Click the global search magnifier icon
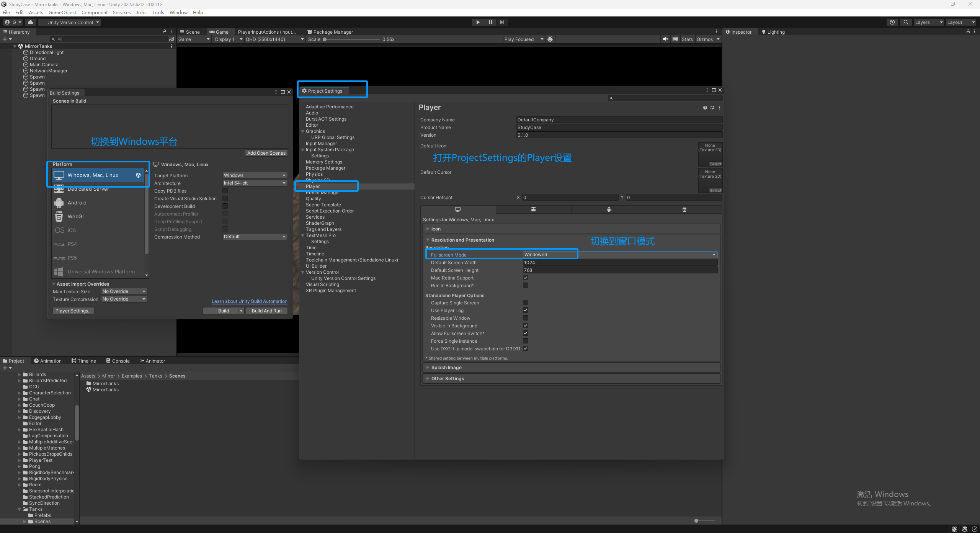Image resolution: width=980 pixels, height=533 pixels. click(x=906, y=22)
